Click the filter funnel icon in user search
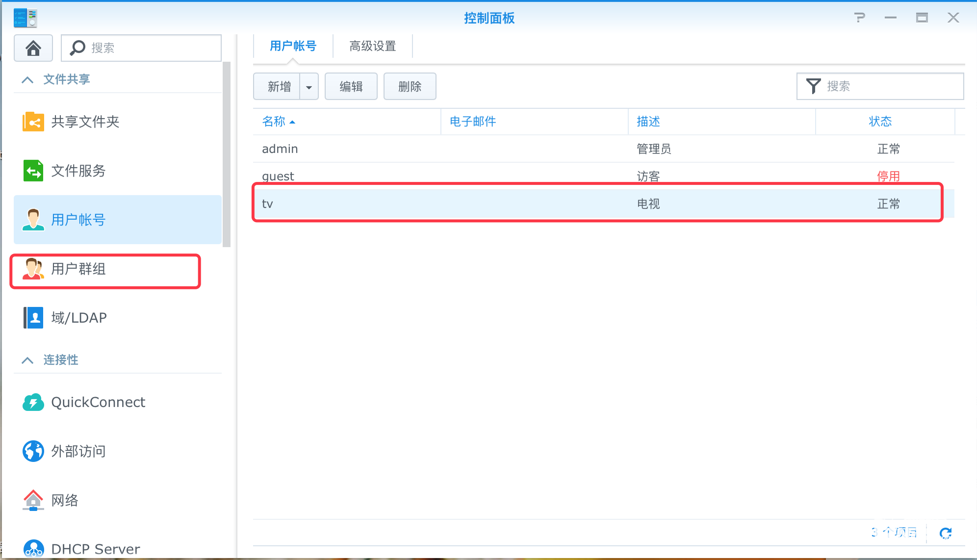Image resolution: width=977 pixels, height=560 pixels. pyautogui.click(x=813, y=86)
